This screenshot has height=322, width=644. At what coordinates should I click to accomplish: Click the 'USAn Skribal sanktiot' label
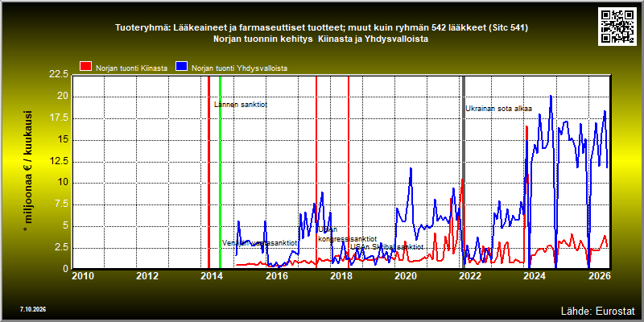tap(386, 247)
